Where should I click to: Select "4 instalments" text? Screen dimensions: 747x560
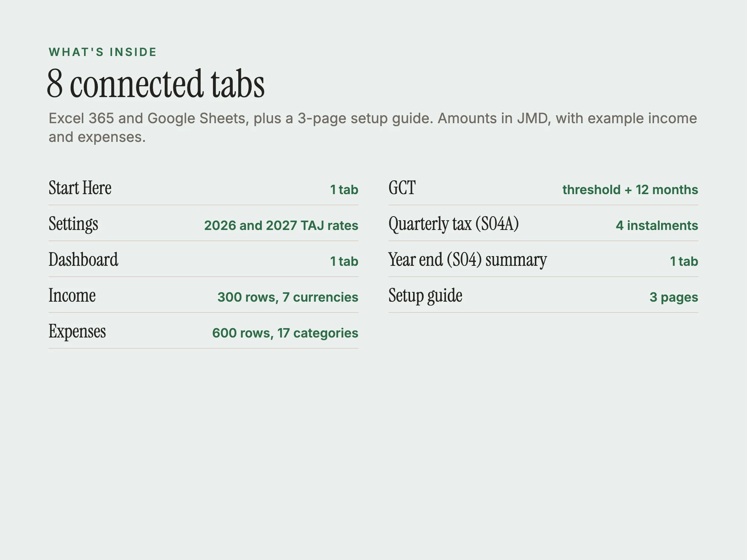click(x=657, y=225)
